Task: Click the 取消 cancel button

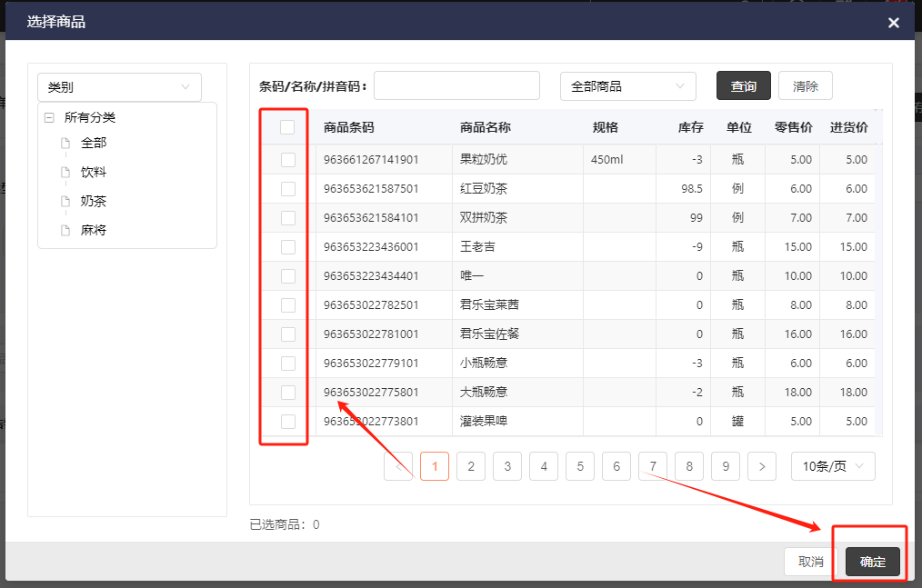Action: tap(811, 562)
